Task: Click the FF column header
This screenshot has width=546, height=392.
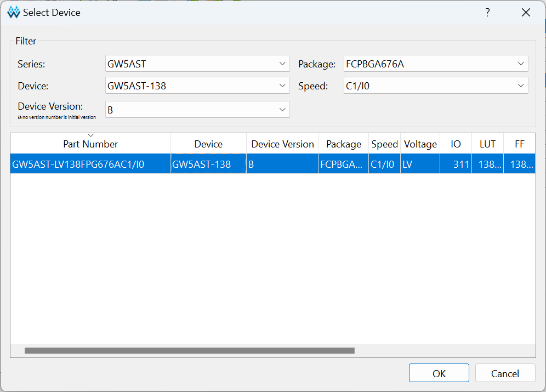Action: click(x=520, y=144)
